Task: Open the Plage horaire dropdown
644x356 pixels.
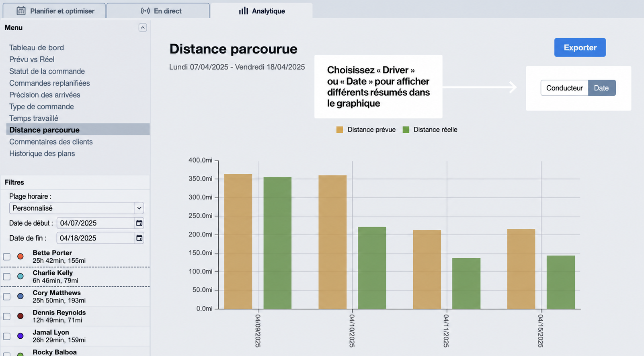Action: point(76,208)
